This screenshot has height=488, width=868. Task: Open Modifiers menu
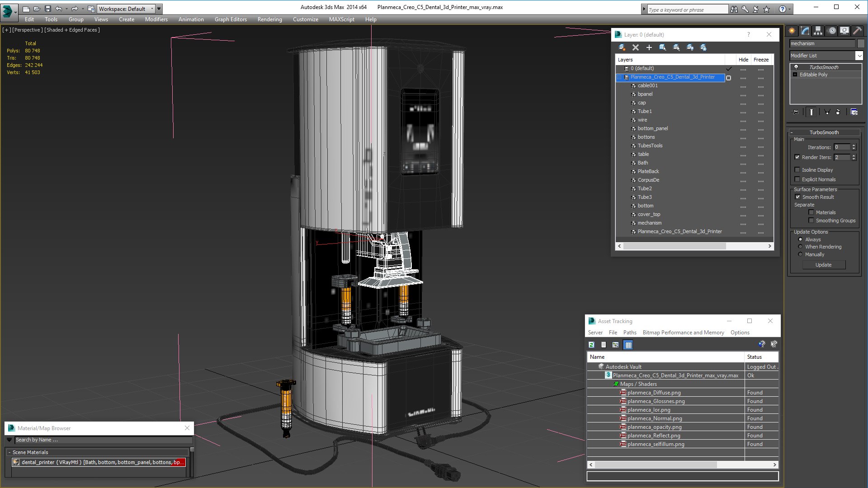click(x=156, y=19)
